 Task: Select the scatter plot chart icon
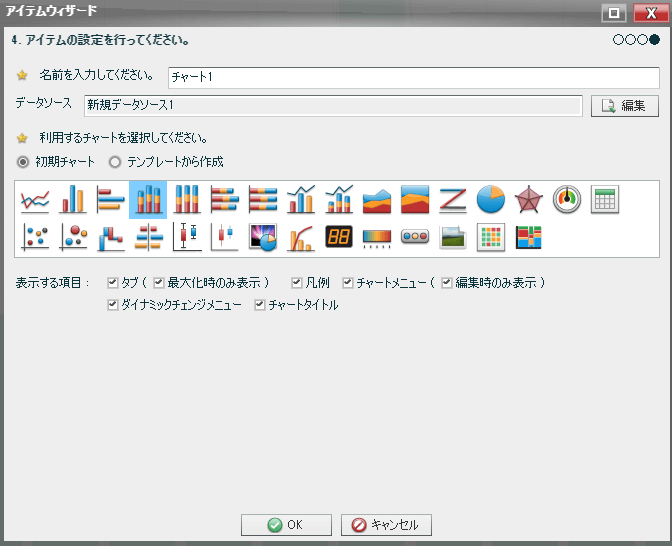(35, 237)
